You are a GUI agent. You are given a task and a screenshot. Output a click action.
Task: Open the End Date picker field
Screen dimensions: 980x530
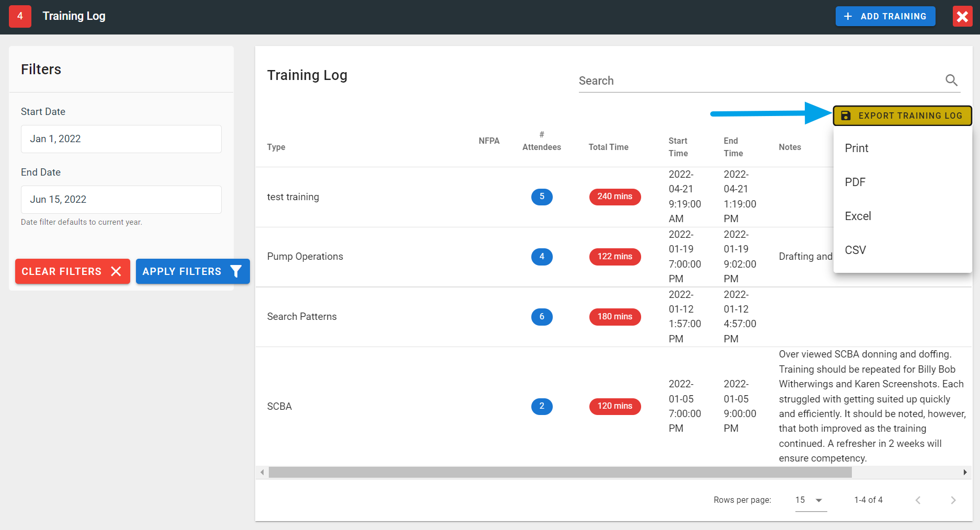121,200
